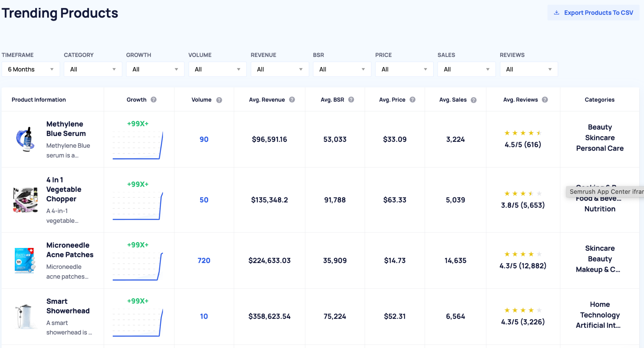This screenshot has height=348, width=644.
Task: Open the Price filter dropdown
Action: tap(404, 69)
